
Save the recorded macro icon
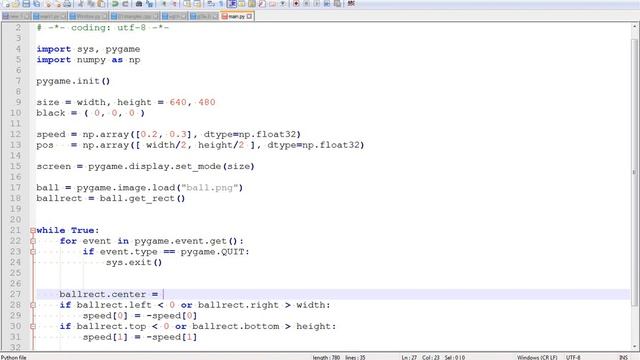[x=337, y=4]
